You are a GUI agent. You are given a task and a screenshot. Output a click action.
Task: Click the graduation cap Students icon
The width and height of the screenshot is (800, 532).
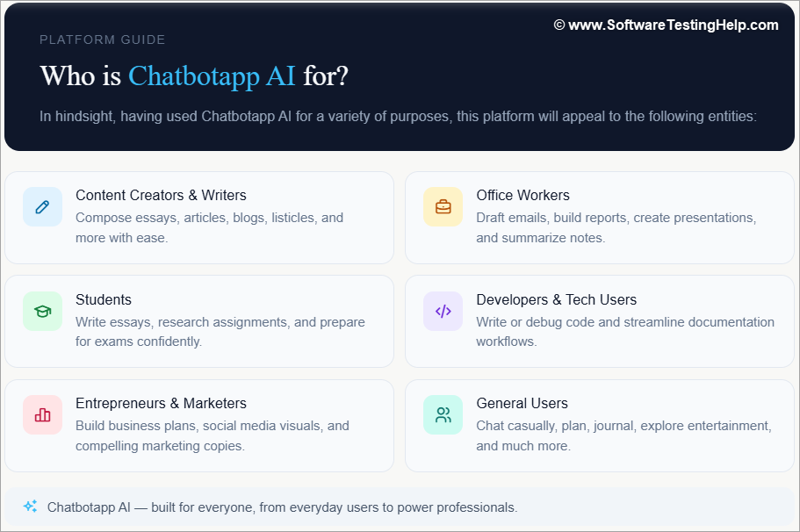(42, 311)
